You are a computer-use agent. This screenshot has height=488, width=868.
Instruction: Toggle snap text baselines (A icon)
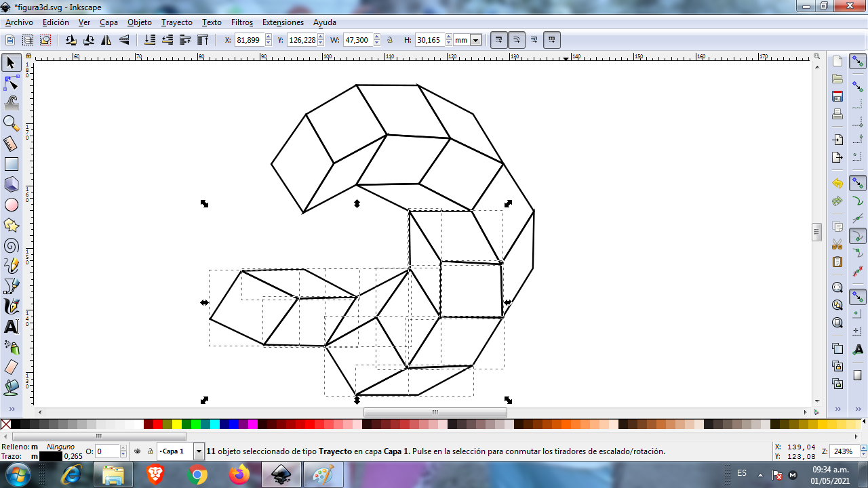858,349
